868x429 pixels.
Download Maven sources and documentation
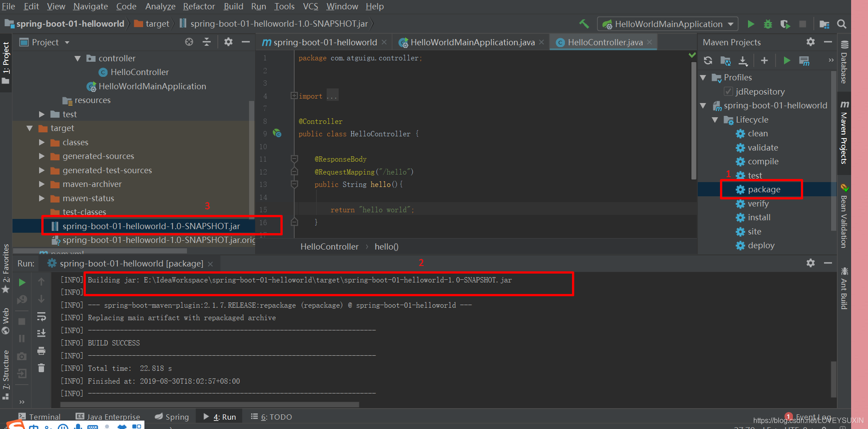(x=743, y=60)
